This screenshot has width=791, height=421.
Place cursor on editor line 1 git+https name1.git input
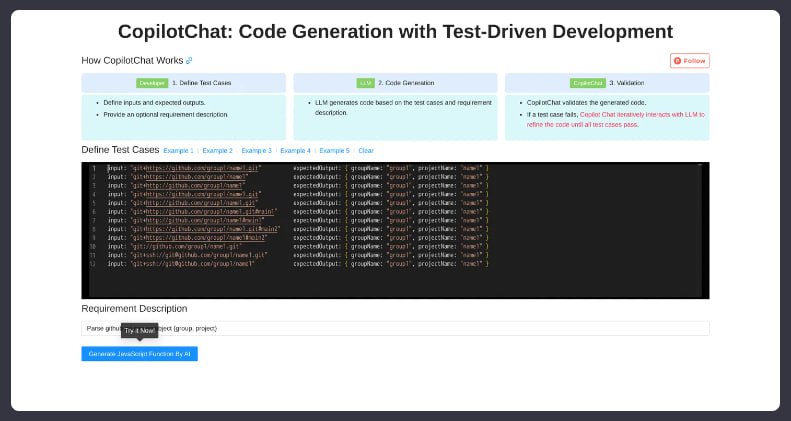point(196,168)
